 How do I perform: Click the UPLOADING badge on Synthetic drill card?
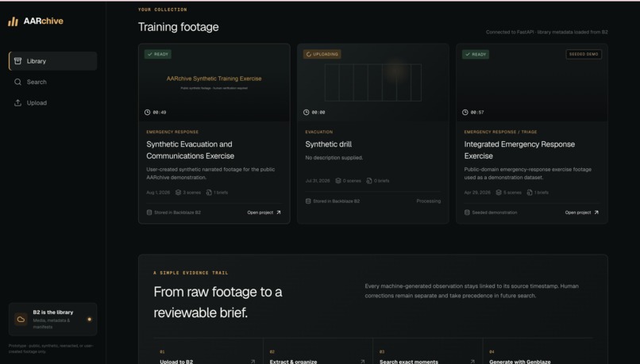coord(322,54)
